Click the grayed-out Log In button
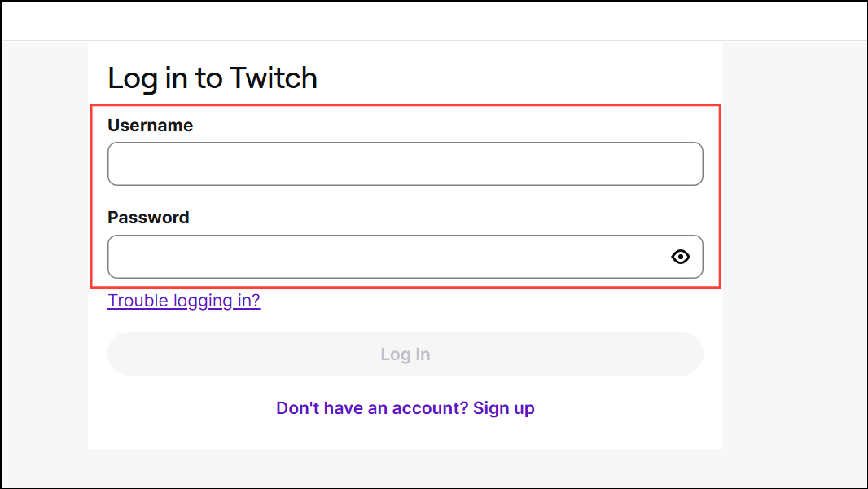Image resolution: width=868 pixels, height=489 pixels. click(406, 354)
